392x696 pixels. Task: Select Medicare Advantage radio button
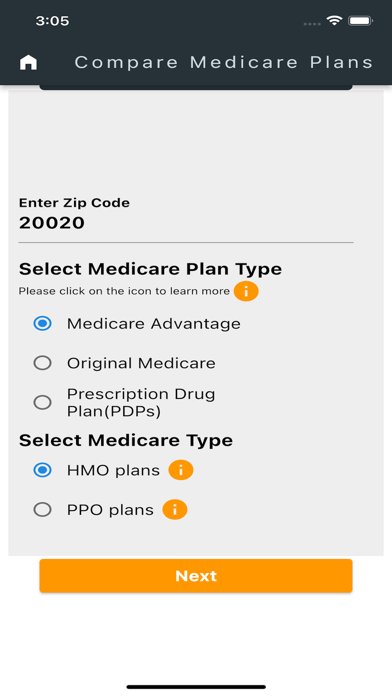pos(43,324)
